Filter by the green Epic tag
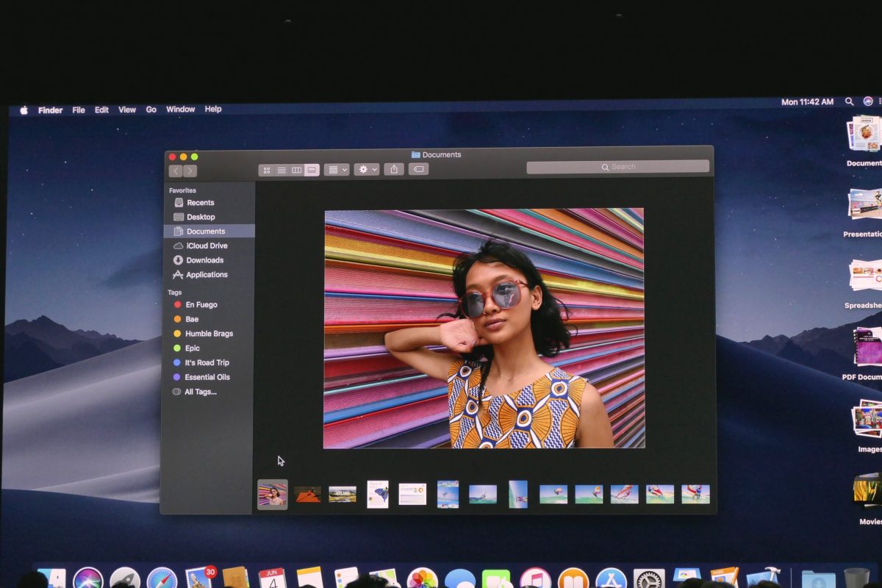The image size is (882, 588). 209,348
